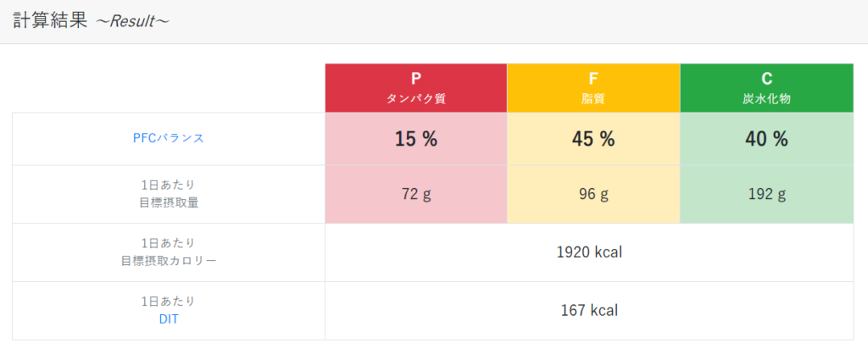Open the DIT link
Screen dimensions: 868x343
tap(169, 319)
